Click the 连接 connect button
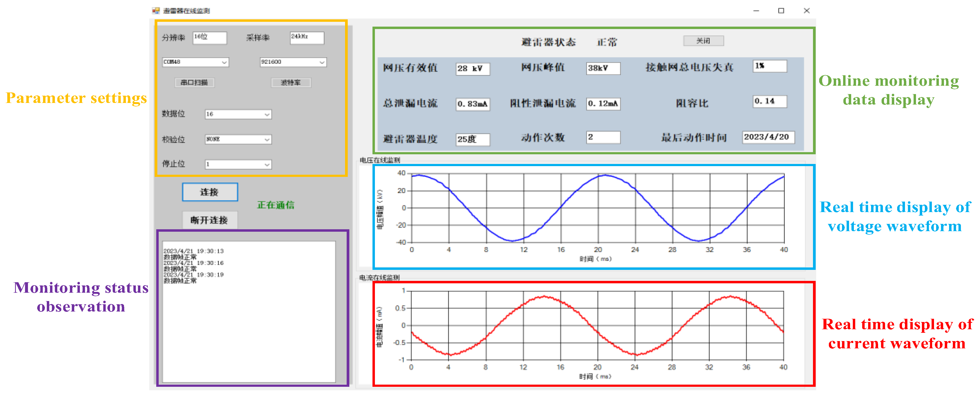 click(210, 192)
